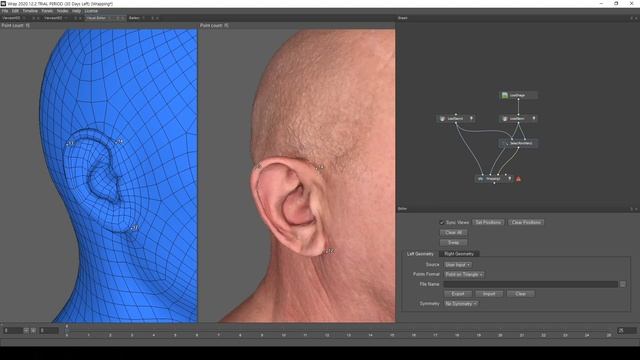Click the pin icon on left LoadGeom node

[471, 118]
